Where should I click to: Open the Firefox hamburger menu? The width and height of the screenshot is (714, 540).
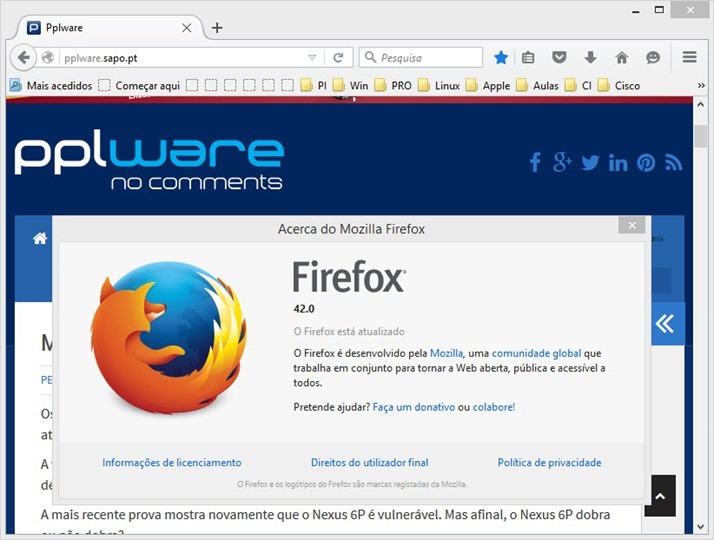(x=689, y=57)
